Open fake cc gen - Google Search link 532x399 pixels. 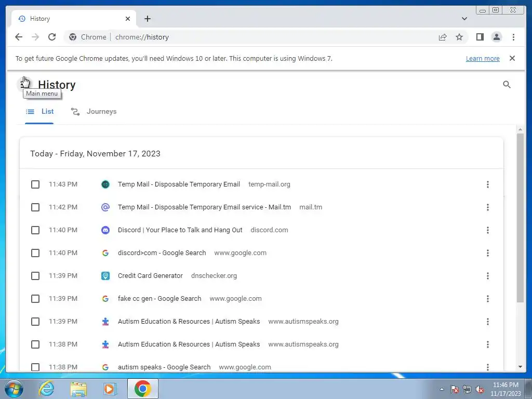tap(159, 299)
